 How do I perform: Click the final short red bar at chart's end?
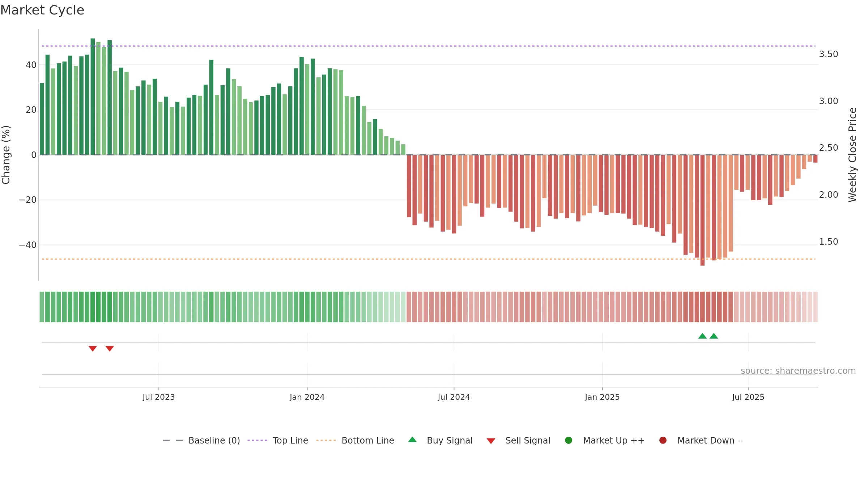pyautogui.click(x=816, y=159)
